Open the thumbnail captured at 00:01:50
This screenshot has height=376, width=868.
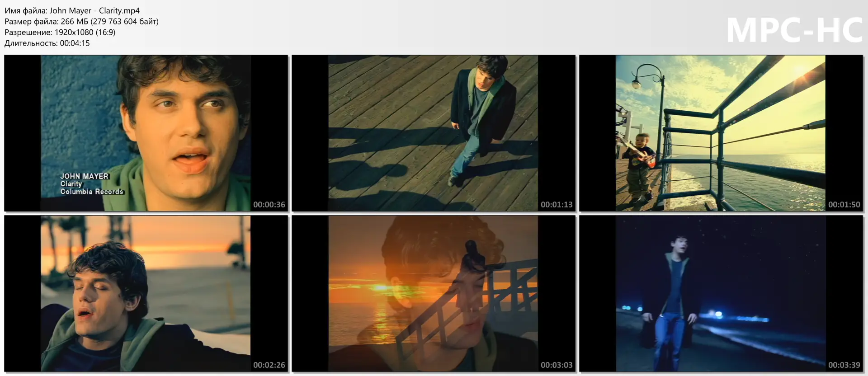coord(721,133)
